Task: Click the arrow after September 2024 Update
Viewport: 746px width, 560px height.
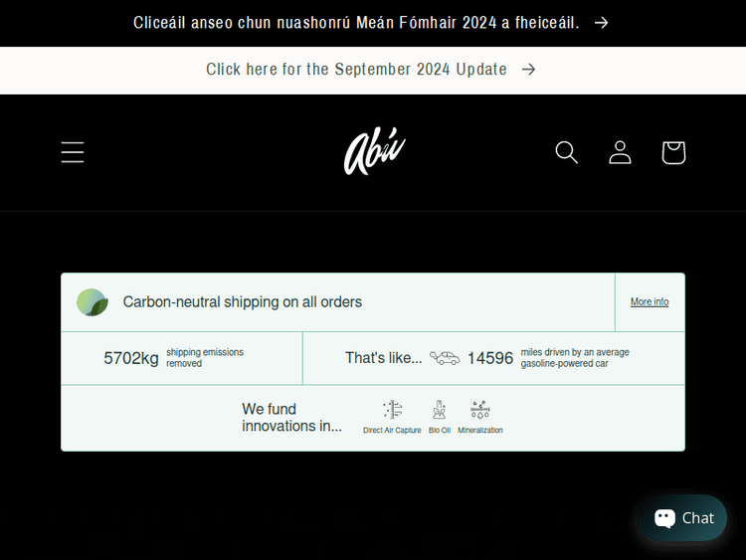Action: [529, 70]
